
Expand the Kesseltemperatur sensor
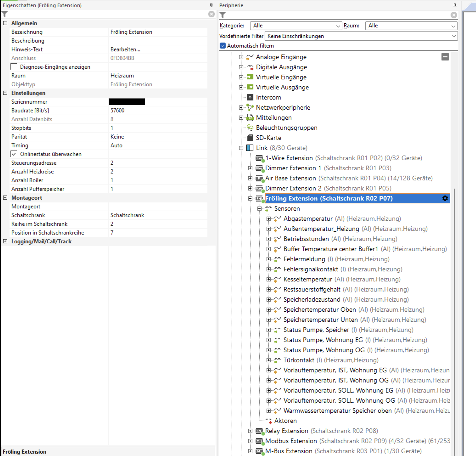click(x=268, y=279)
